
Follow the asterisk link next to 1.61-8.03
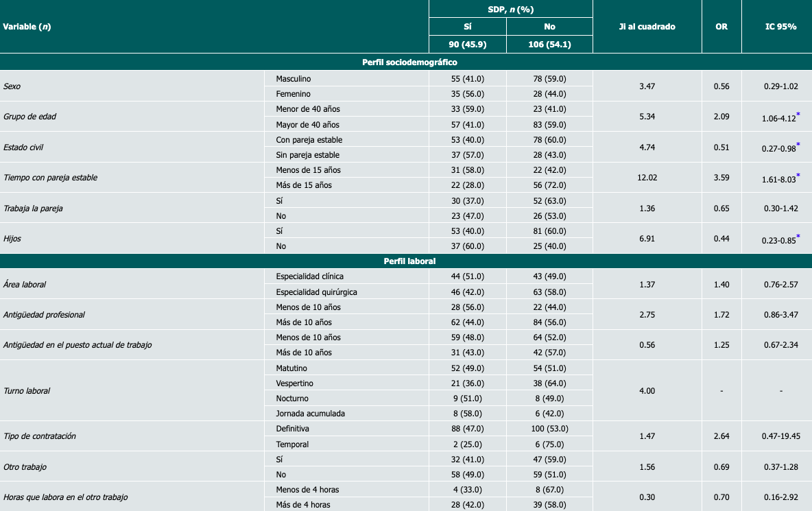coord(798,176)
